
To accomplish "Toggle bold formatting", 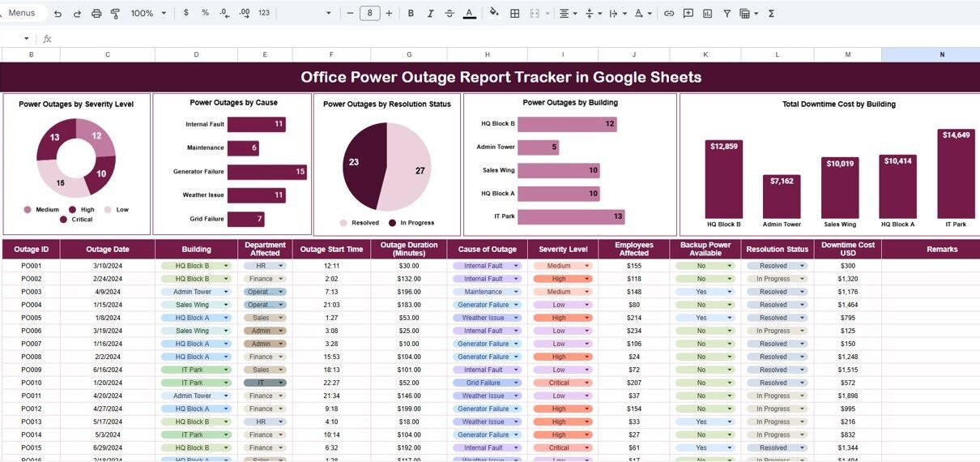I will pyautogui.click(x=411, y=13).
